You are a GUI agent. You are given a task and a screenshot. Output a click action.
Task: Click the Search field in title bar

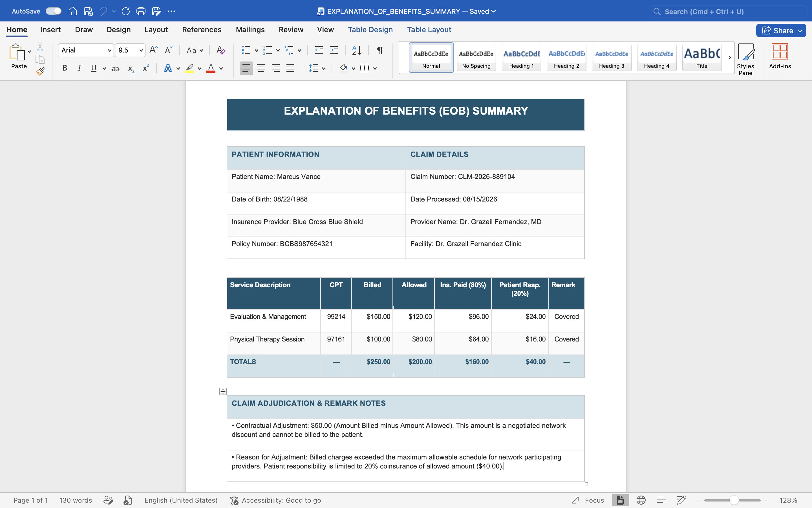729,11
